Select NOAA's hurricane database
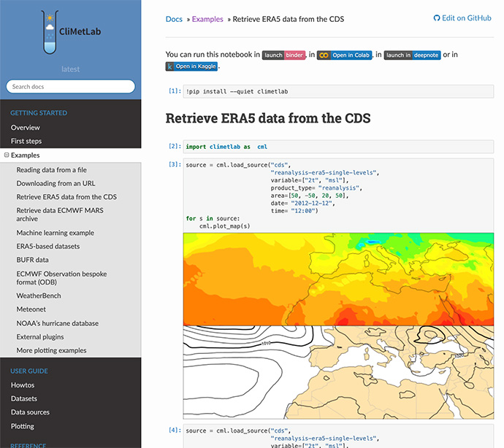The image size is (504, 448). pyautogui.click(x=58, y=323)
